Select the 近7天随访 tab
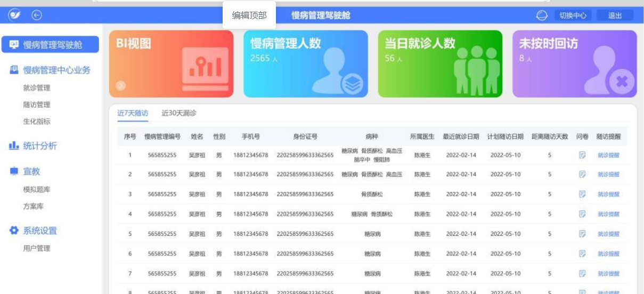The width and height of the screenshot is (644, 294). pyautogui.click(x=133, y=113)
